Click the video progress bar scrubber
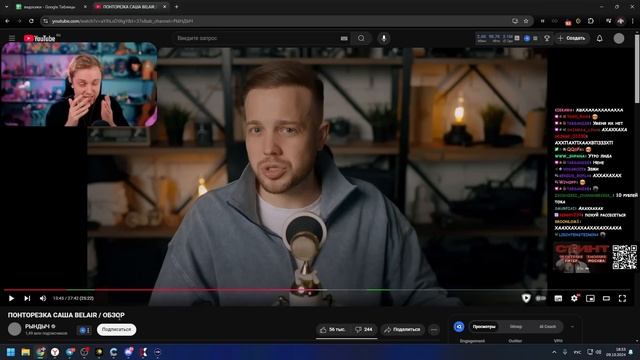The width and height of the screenshot is (640, 360). (x=301, y=290)
